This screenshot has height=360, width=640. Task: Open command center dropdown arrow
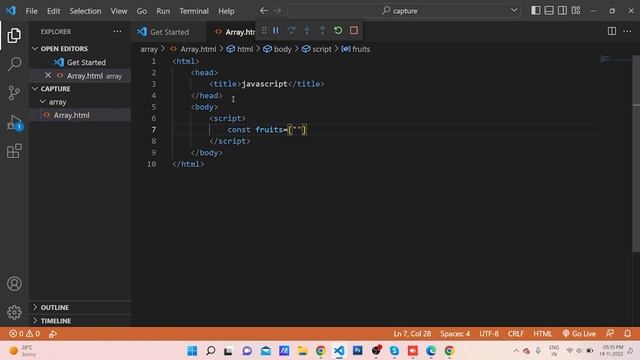coord(514,11)
